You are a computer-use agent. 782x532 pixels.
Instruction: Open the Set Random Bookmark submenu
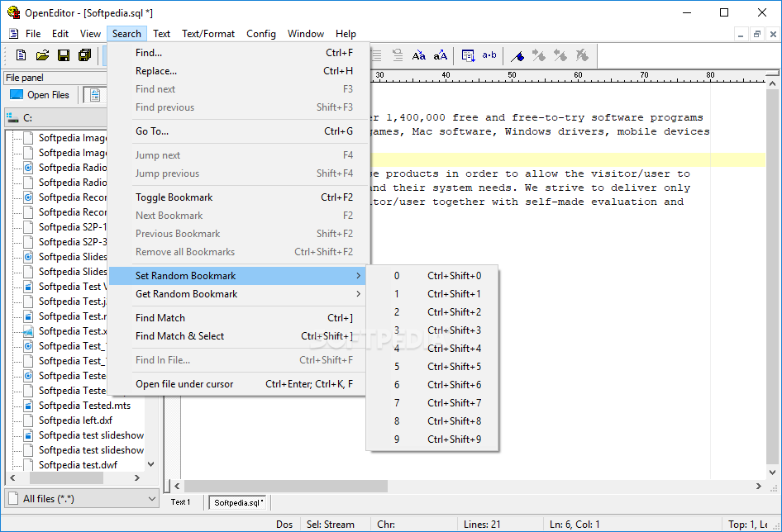[237, 276]
